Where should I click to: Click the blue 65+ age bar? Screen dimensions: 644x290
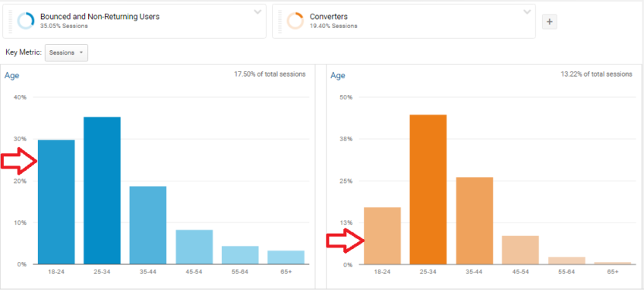click(x=286, y=257)
